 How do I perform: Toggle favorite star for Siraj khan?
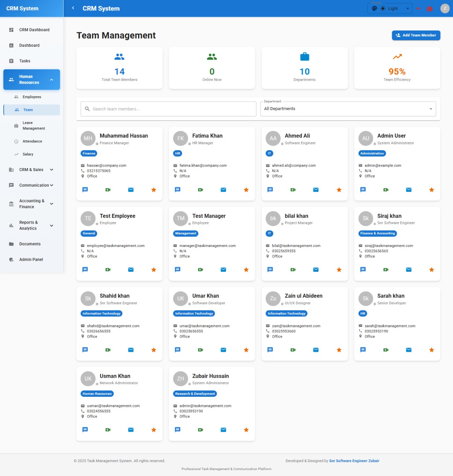coord(431,270)
